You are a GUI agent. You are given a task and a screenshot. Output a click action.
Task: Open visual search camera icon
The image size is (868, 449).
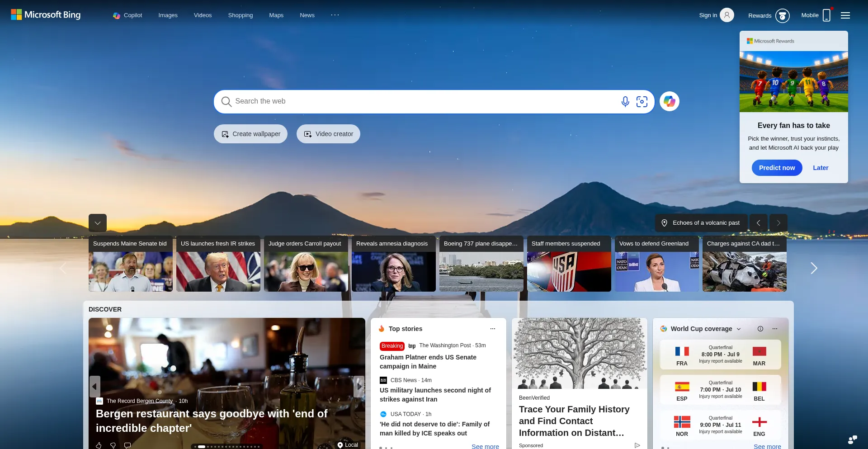(x=642, y=102)
